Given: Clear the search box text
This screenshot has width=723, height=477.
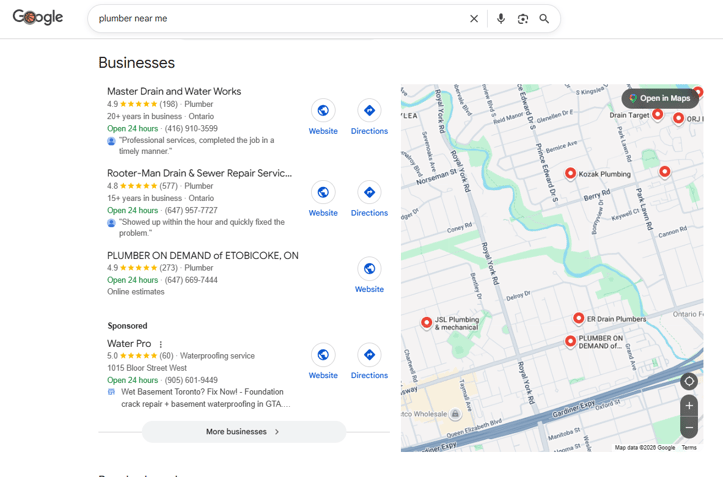Looking at the screenshot, I should pos(474,19).
